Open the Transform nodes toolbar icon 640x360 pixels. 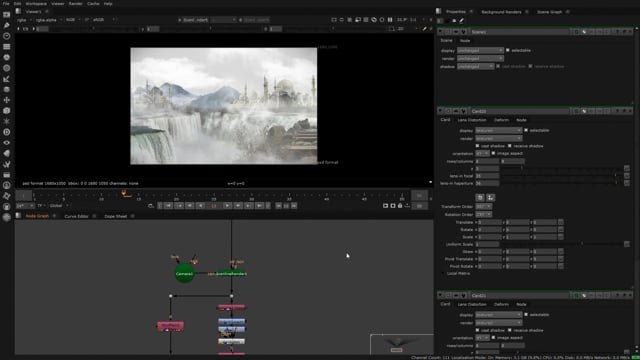(x=7, y=100)
